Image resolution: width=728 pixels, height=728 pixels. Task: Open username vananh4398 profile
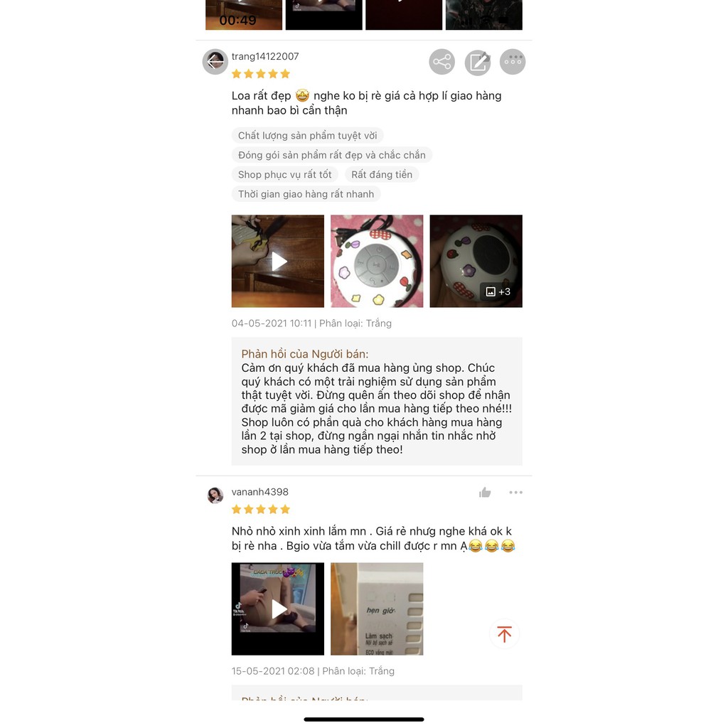click(x=260, y=492)
